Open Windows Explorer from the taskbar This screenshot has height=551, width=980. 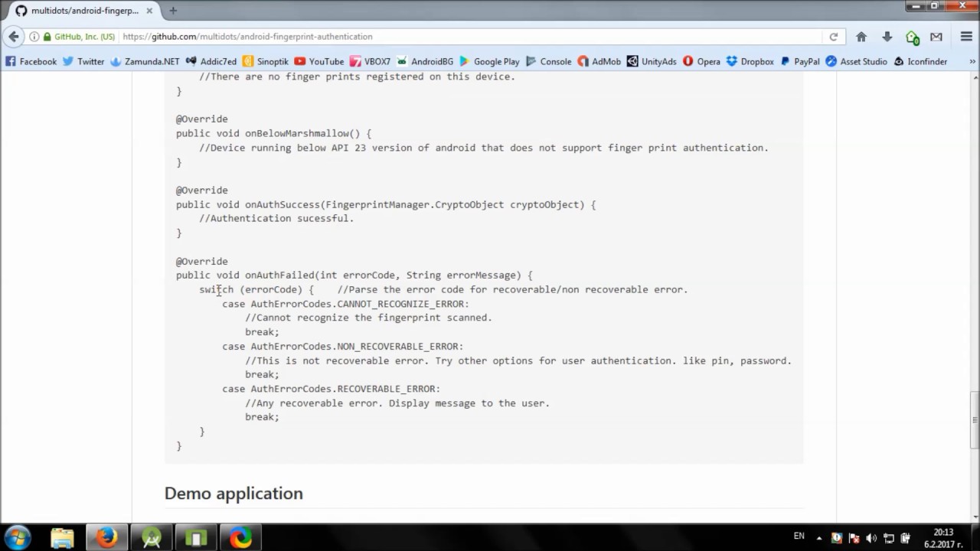point(62,538)
